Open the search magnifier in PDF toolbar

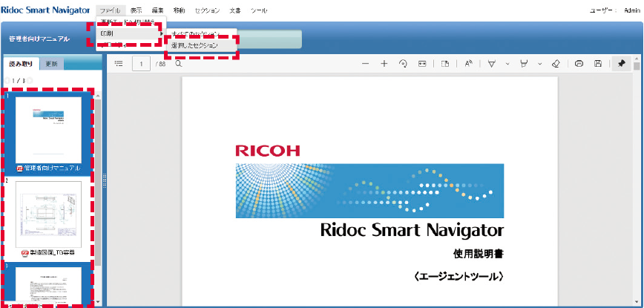[179, 64]
